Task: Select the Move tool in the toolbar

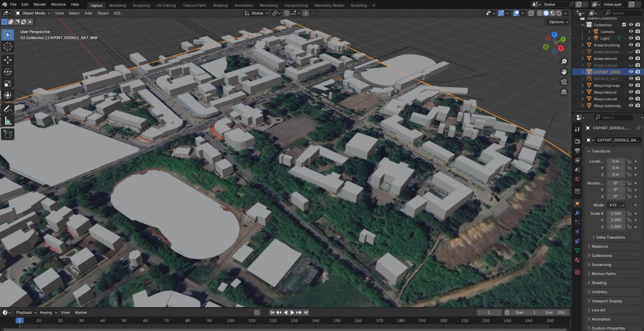Action: pyautogui.click(x=8, y=59)
